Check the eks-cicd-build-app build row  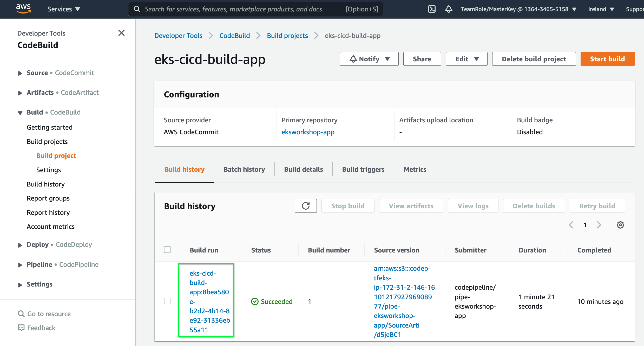[x=167, y=301]
